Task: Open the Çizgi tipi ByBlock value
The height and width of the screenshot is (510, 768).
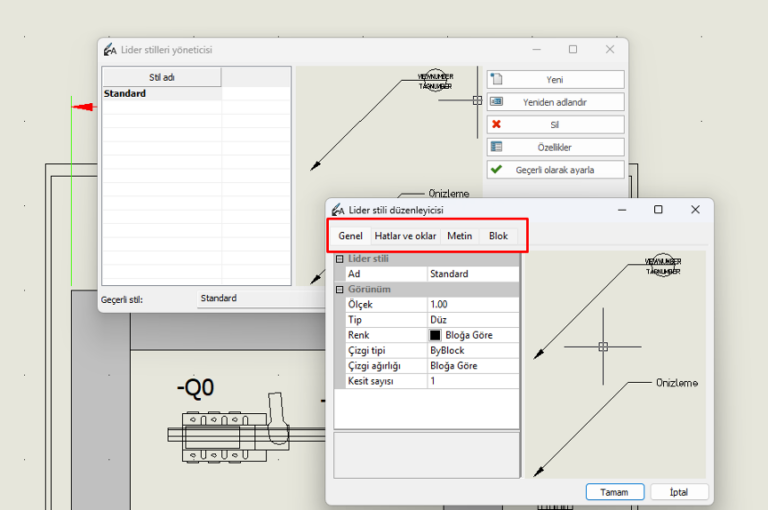Action: (473, 351)
